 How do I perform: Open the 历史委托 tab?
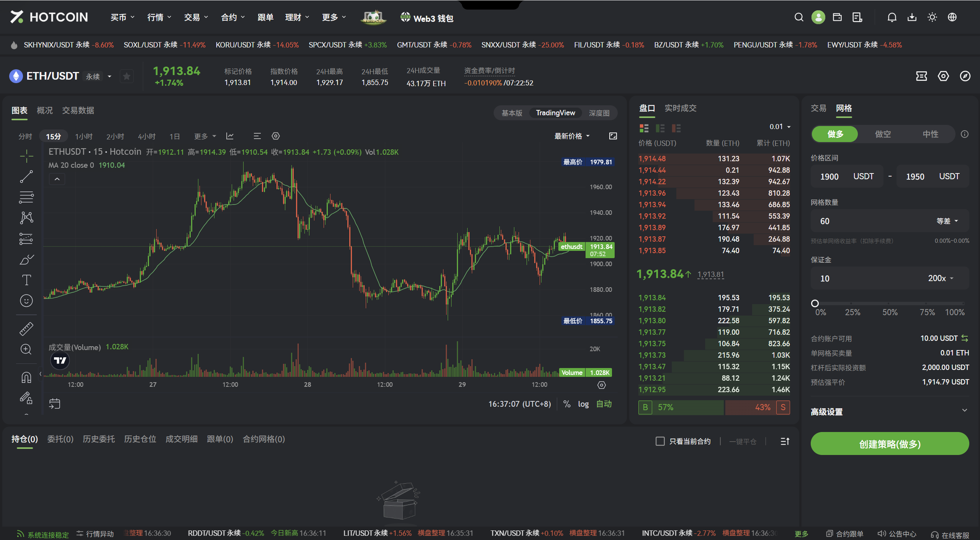(98, 439)
